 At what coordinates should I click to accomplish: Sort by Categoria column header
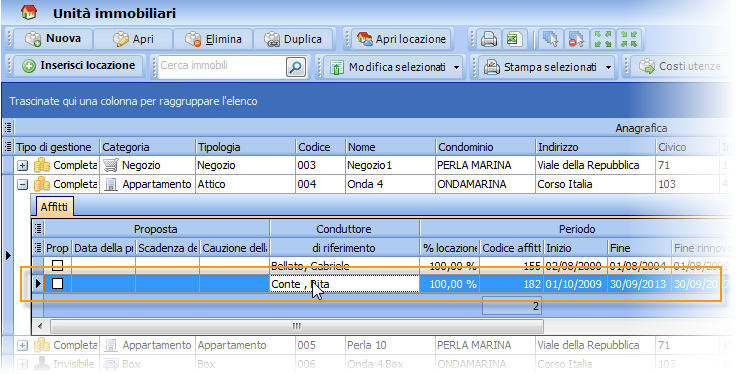point(147,147)
